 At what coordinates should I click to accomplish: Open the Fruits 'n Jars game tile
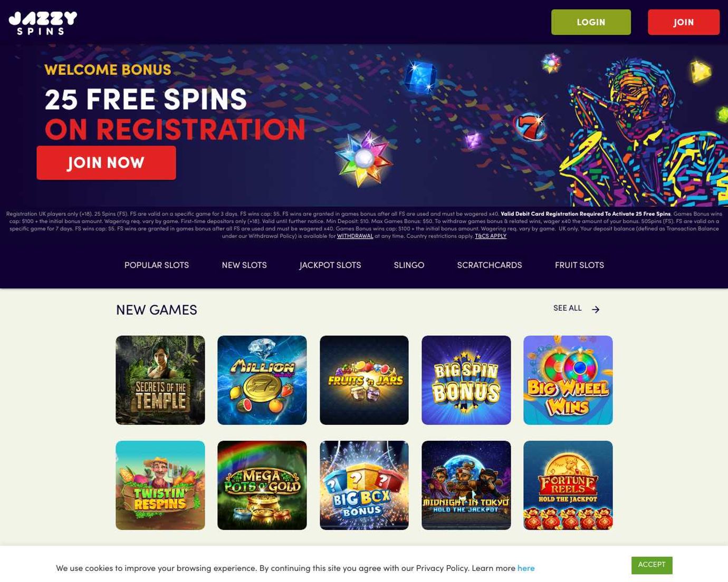click(x=364, y=380)
